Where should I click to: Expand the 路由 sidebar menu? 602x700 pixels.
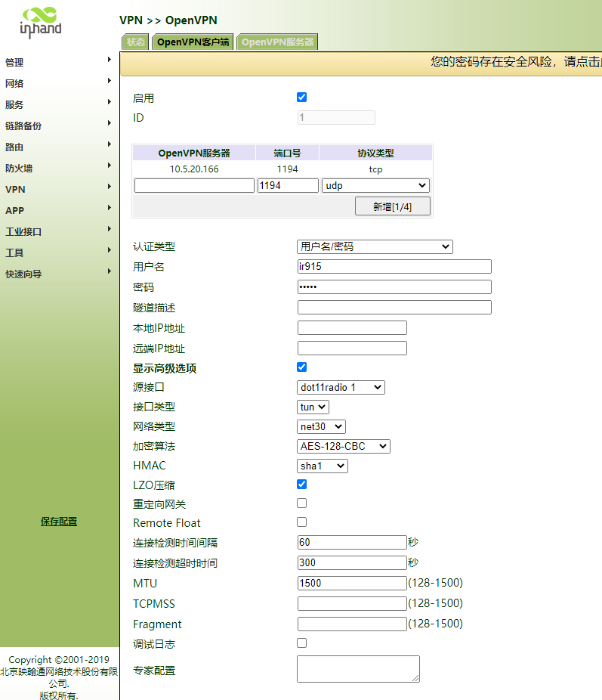58,147
